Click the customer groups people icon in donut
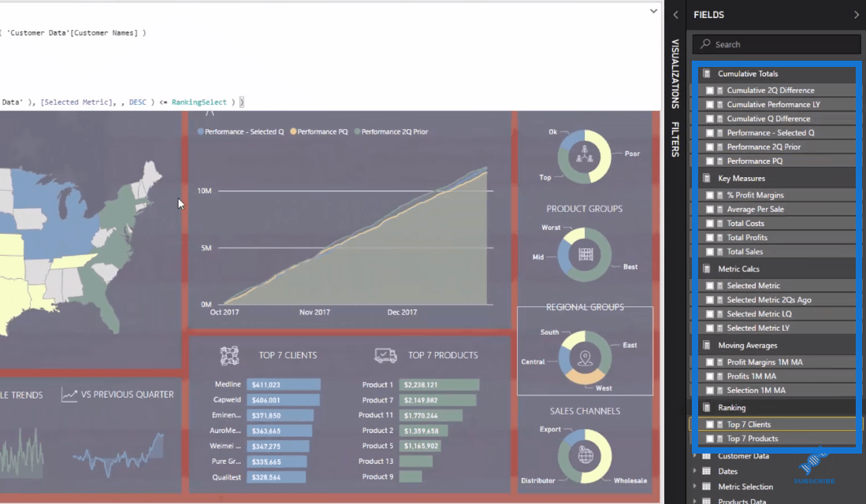 pyautogui.click(x=585, y=156)
